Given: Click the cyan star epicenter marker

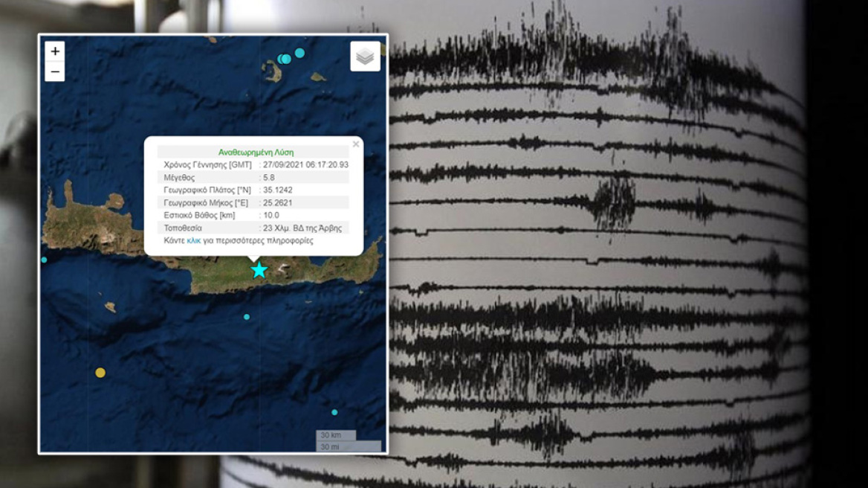Looking at the screenshot, I should [x=259, y=270].
